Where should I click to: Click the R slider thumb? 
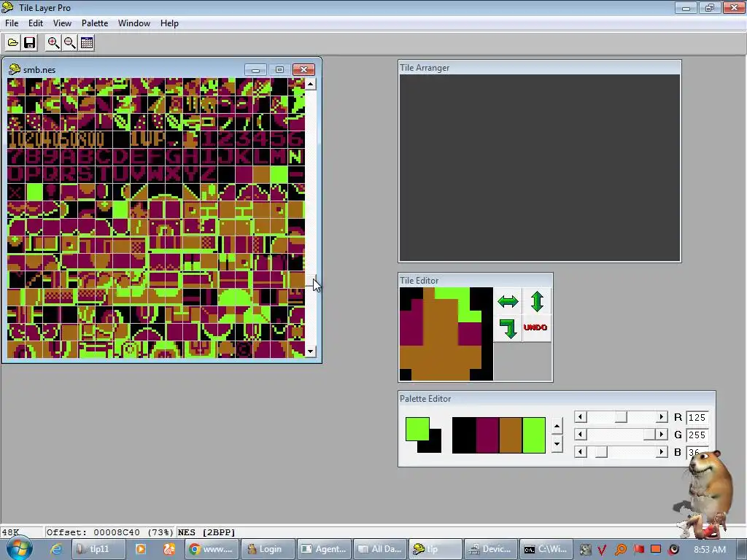(621, 417)
